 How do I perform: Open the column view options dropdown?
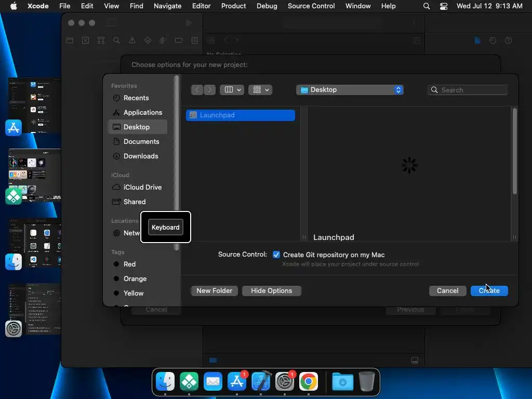(232, 90)
